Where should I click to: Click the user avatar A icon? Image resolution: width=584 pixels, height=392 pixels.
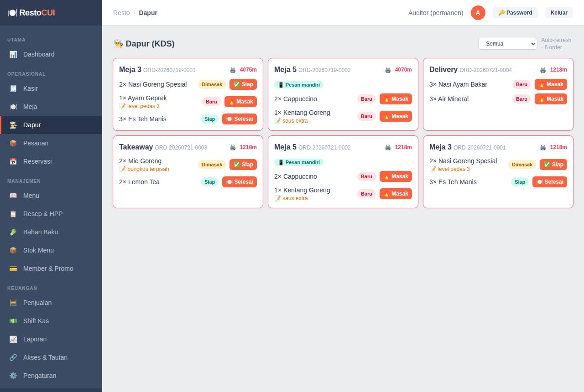coord(478,13)
